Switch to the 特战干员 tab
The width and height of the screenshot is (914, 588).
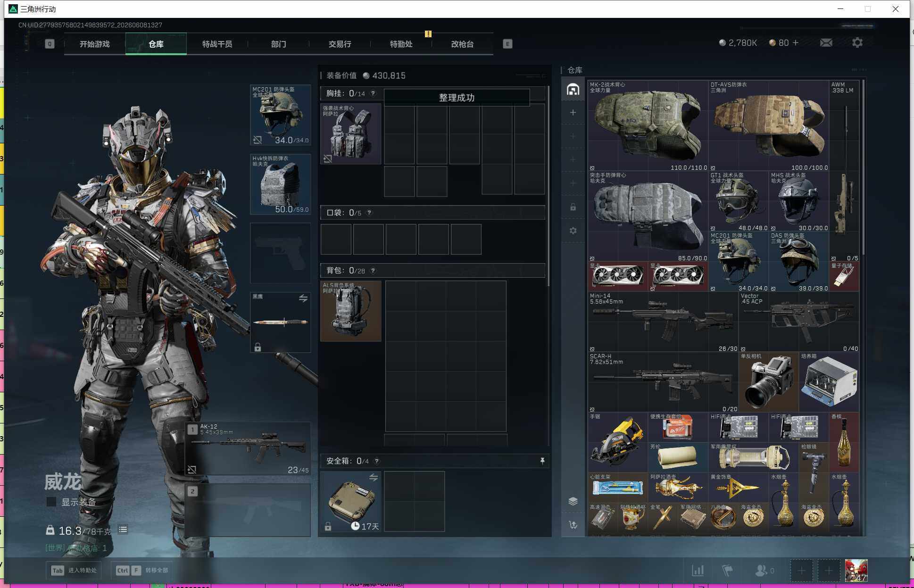[x=217, y=44]
